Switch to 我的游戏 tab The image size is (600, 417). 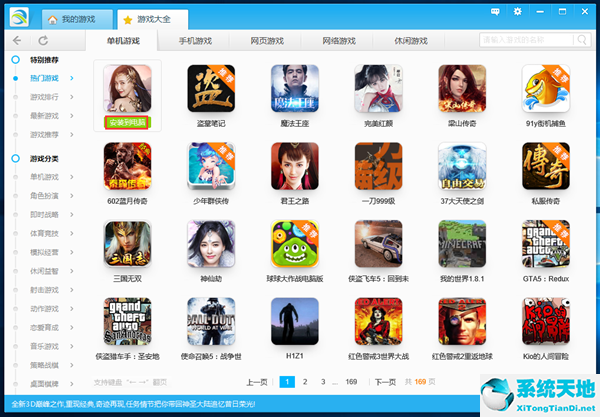[x=77, y=19]
